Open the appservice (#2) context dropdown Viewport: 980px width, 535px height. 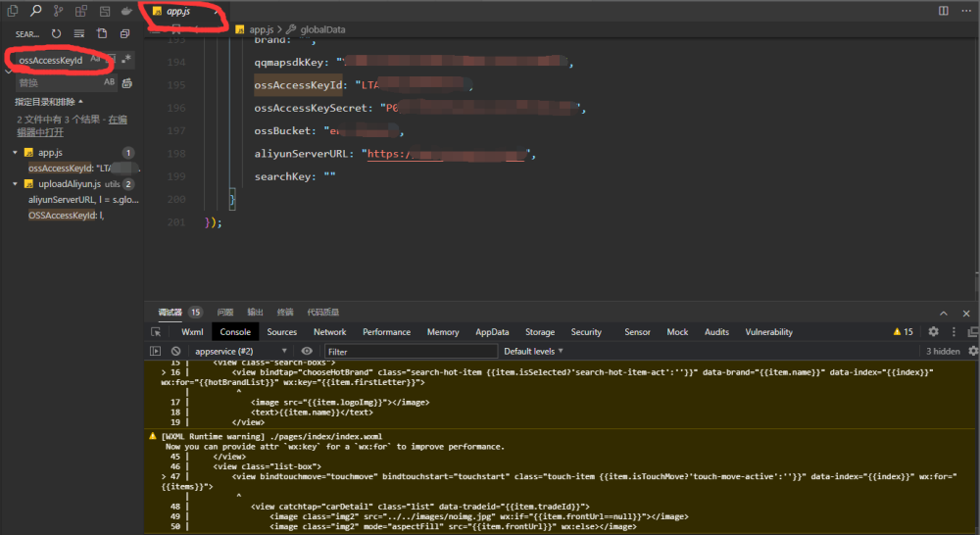[x=241, y=351]
